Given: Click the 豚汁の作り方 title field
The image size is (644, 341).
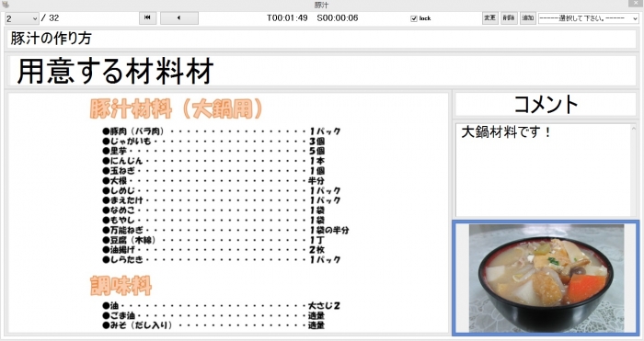Looking at the screenshot, I should click(x=321, y=39).
